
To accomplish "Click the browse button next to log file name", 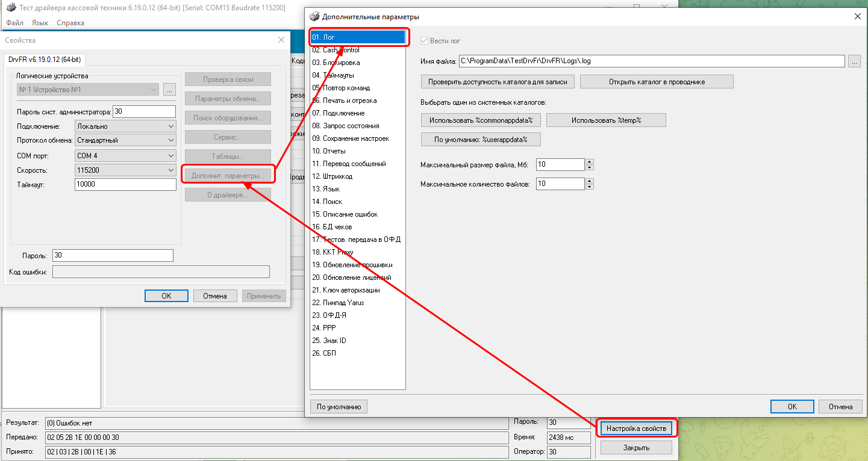I will 854,61.
